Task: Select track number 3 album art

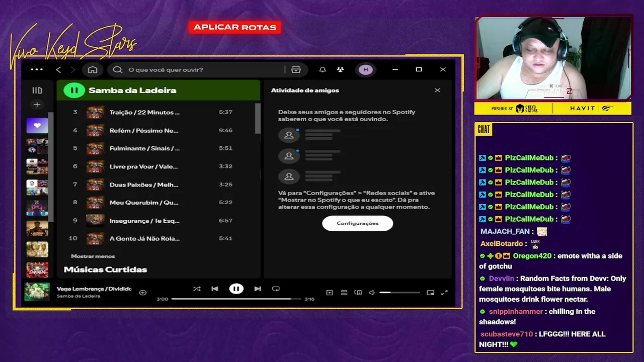Action: 95,112
